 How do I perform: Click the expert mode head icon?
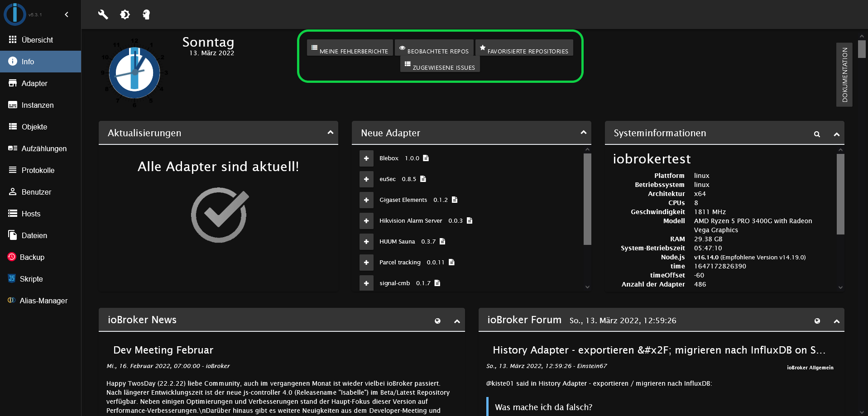[146, 14]
